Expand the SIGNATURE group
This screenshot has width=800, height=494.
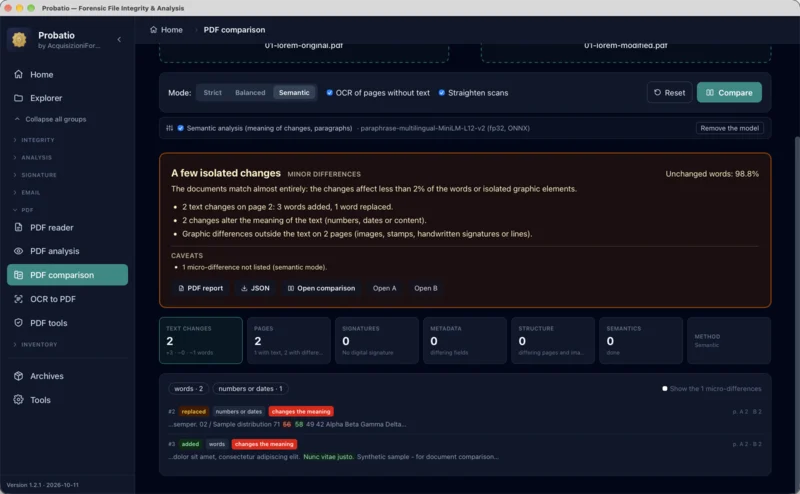pos(35,175)
